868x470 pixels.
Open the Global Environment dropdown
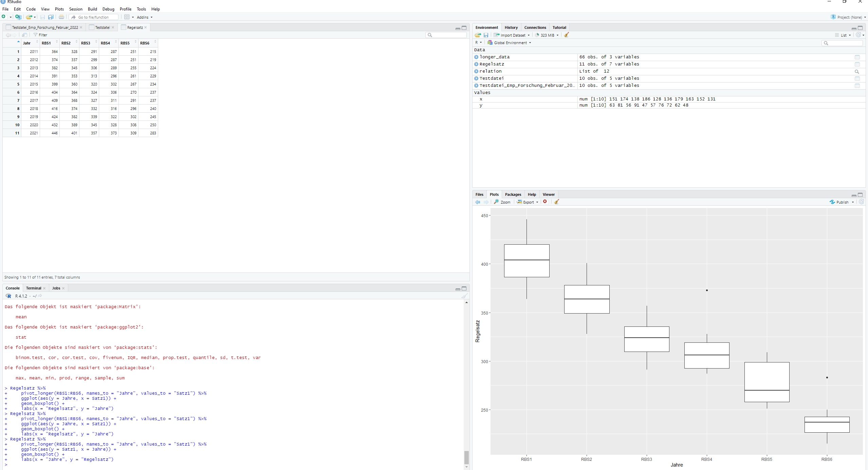click(x=511, y=43)
